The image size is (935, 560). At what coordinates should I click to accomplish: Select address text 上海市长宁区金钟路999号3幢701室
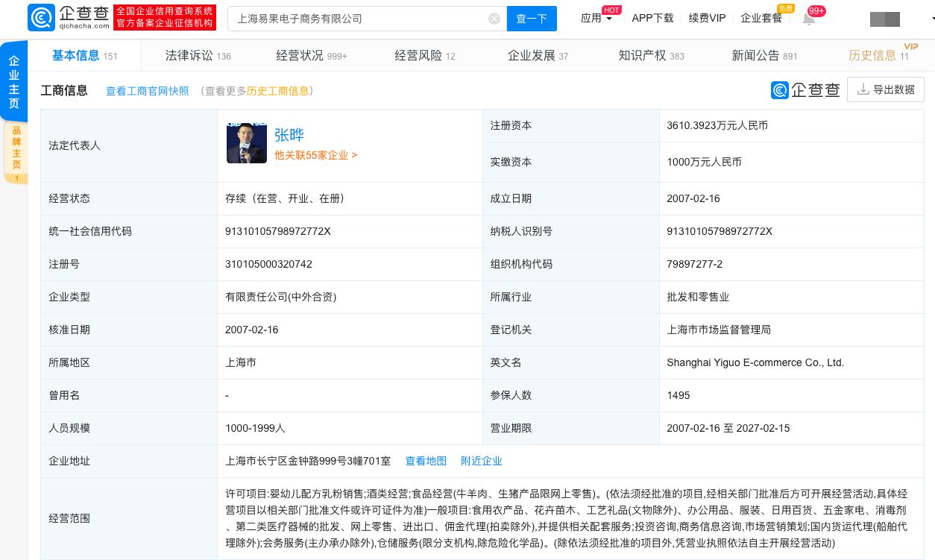[x=308, y=461]
